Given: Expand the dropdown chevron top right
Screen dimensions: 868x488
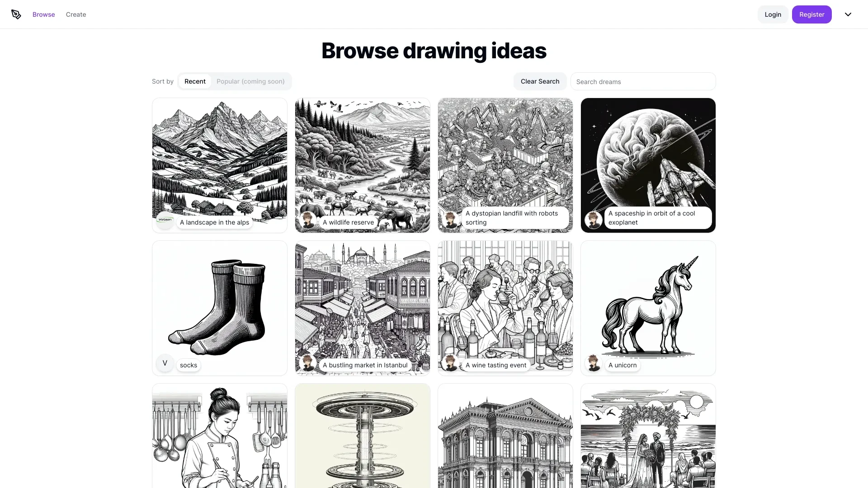Looking at the screenshot, I should [848, 14].
